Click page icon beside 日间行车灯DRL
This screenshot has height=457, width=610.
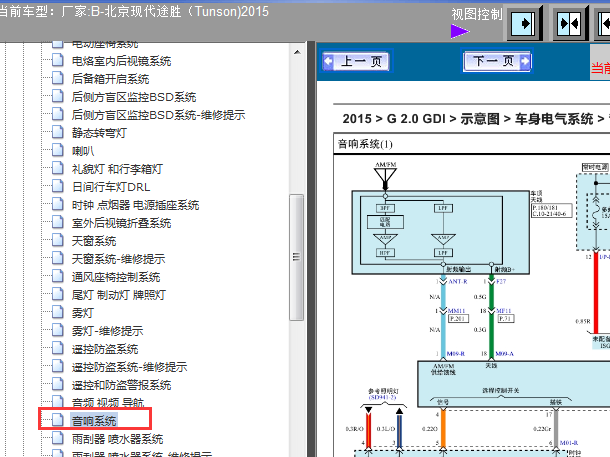click(58, 186)
